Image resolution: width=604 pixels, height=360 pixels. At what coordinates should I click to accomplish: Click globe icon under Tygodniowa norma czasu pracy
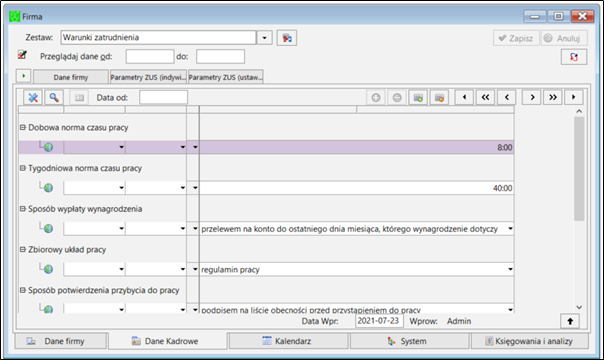click(x=48, y=188)
